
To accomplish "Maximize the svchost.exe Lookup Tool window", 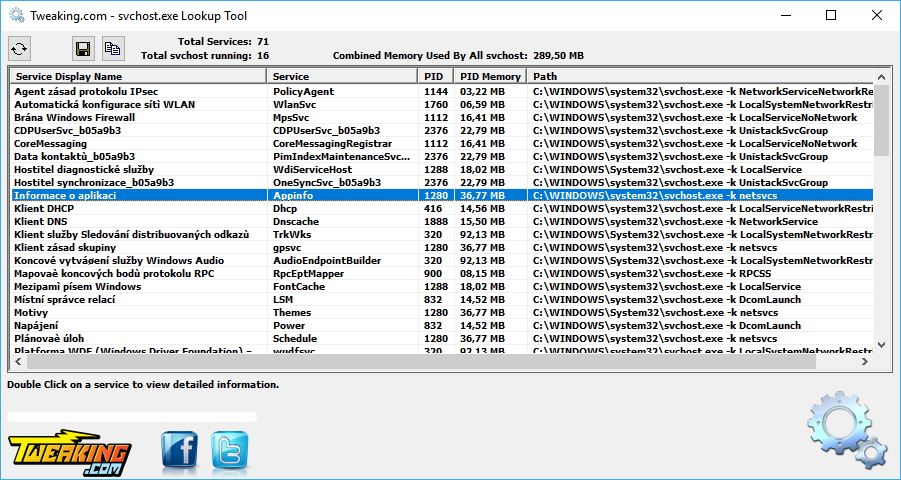I will tap(831, 16).
